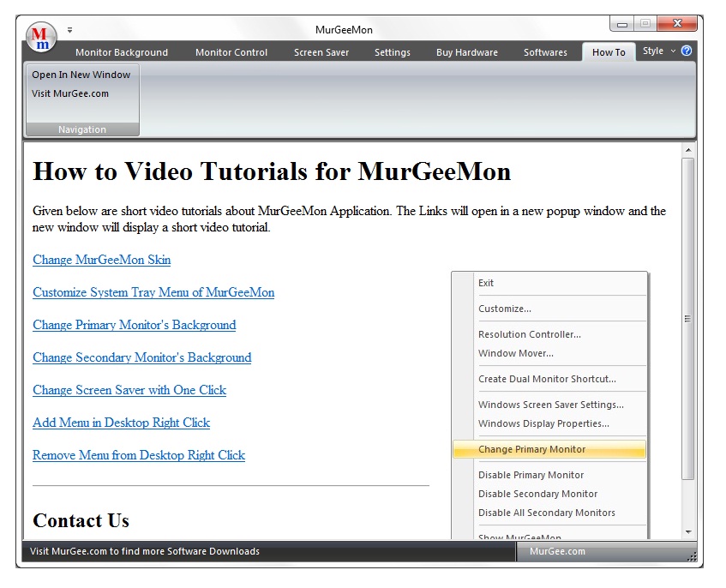The width and height of the screenshot is (726, 588).
Task: Click the scroll-up arrow on the right
Action: (688, 148)
